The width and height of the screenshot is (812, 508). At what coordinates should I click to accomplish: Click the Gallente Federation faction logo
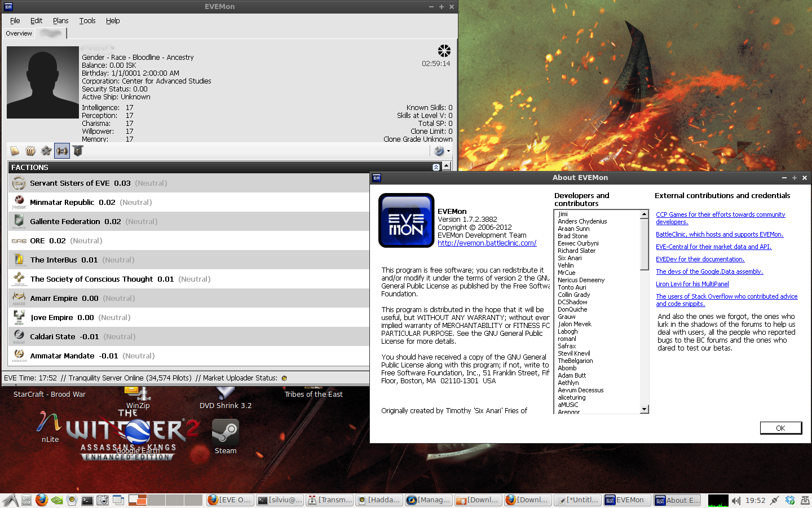pyautogui.click(x=19, y=221)
